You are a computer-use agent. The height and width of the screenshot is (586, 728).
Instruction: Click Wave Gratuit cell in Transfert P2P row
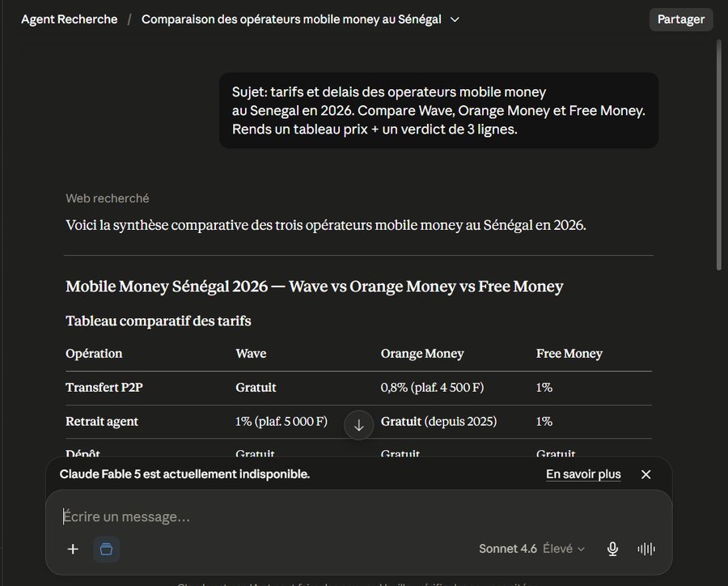(256, 388)
